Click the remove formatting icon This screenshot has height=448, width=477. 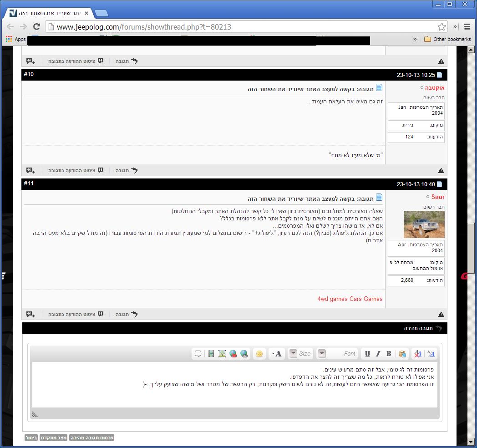tap(417, 354)
